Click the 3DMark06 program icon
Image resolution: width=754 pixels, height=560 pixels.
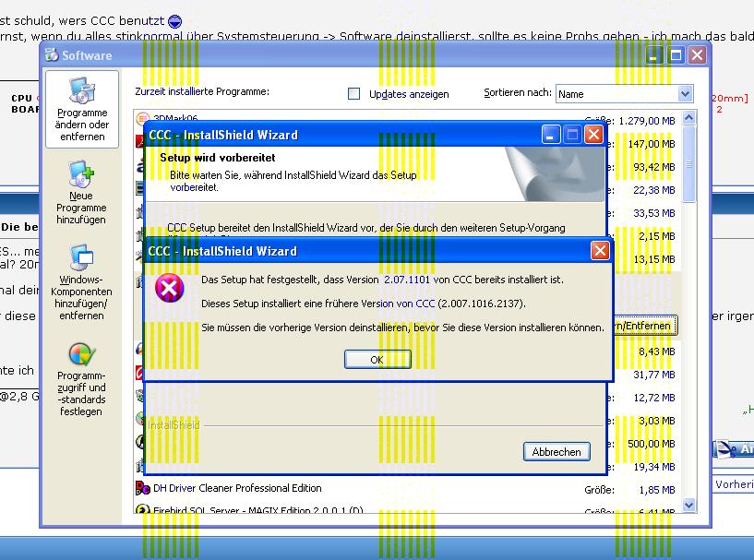click(142, 117)
